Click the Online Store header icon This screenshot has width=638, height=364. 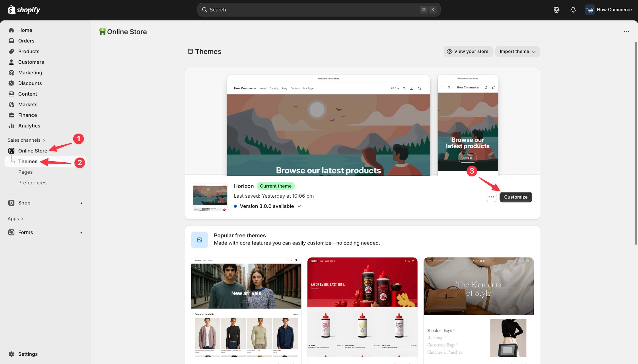click(x=102, y=32)
